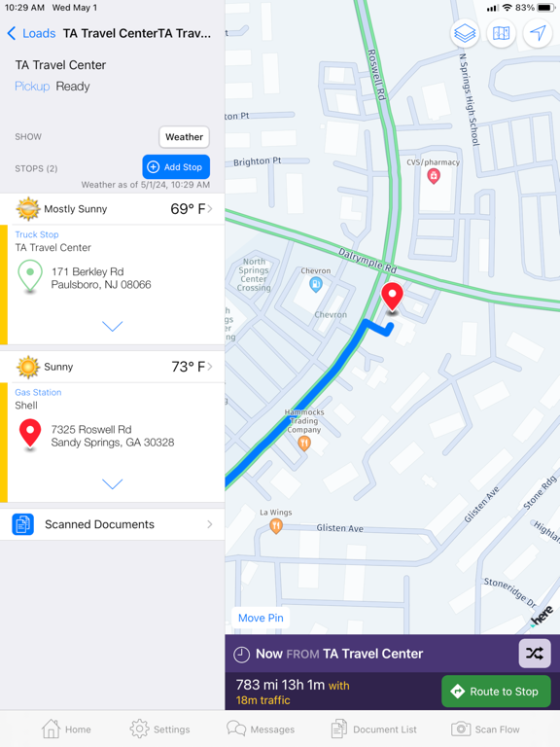Tap the Chevron gas station marker
Image resolution: width=560 pixels, height=747 pixels.
point(316,284)
